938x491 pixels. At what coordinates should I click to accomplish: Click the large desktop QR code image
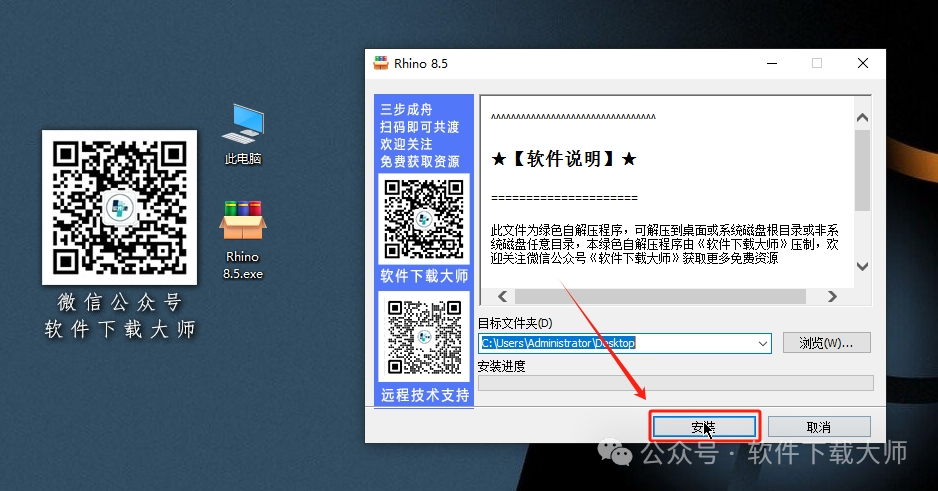pyautogui.click(x=120, y=208)
